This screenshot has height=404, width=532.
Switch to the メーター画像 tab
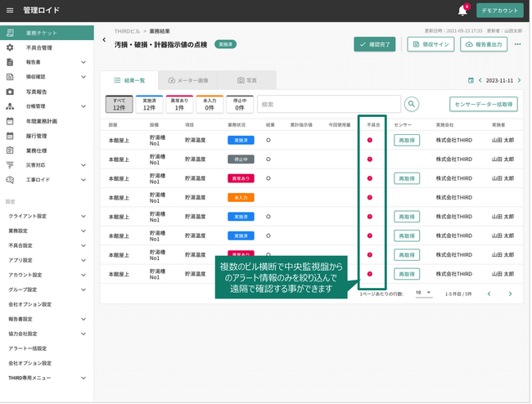click(188, 80)
